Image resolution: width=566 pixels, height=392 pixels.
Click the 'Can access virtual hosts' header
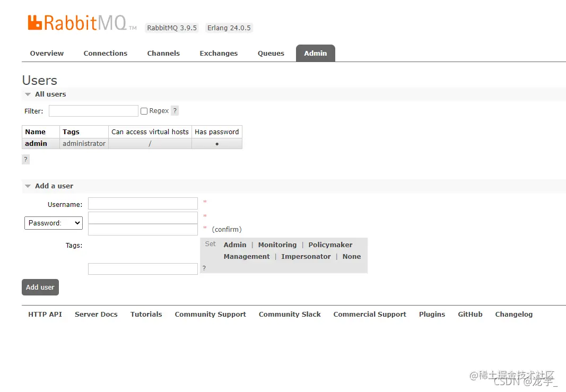[150, 132]
